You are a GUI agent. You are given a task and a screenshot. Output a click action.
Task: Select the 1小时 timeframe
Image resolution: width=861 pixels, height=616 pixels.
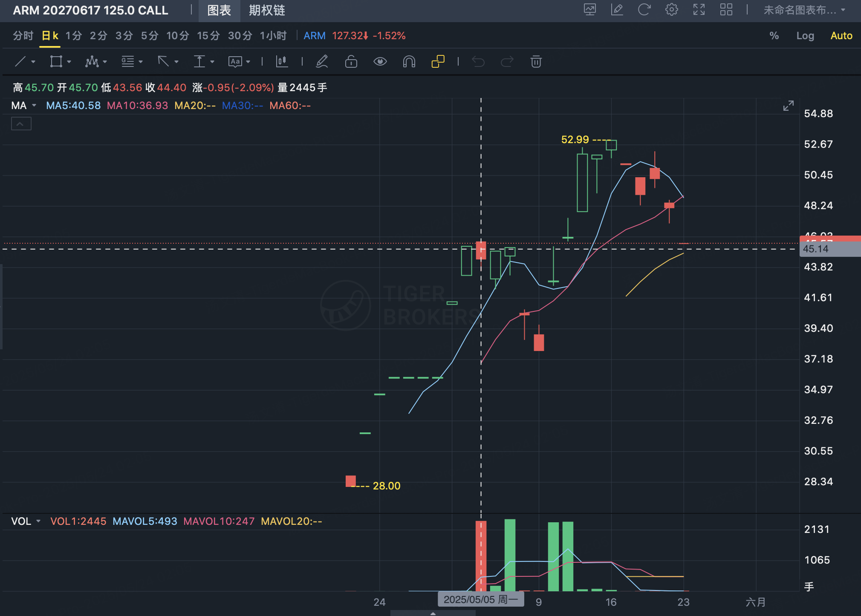click(x=273, y=36)
